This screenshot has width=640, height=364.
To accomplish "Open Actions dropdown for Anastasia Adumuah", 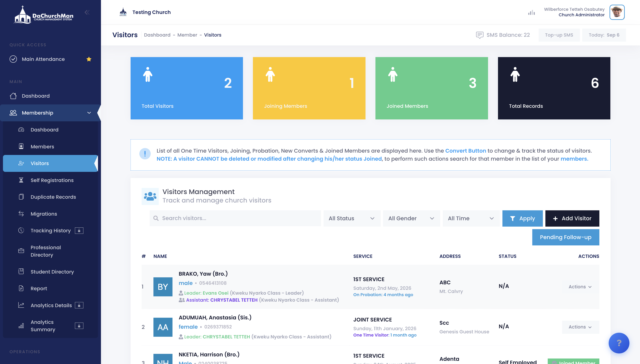I will coord(581,327).
